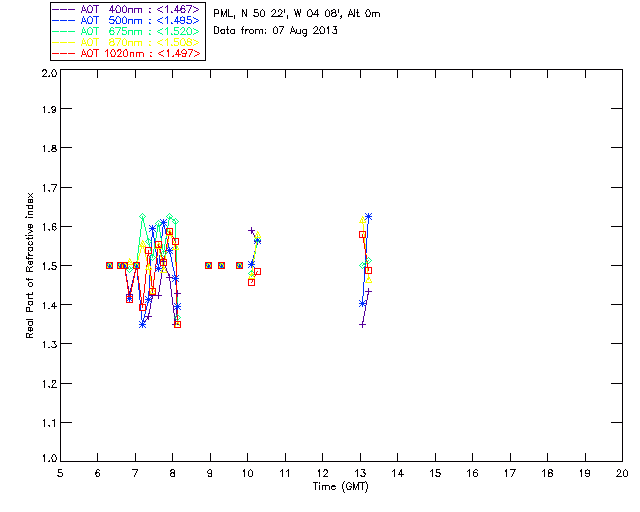Click x-axis tick label 15
This screenshot has width=640, height=512.
(435, 473)
